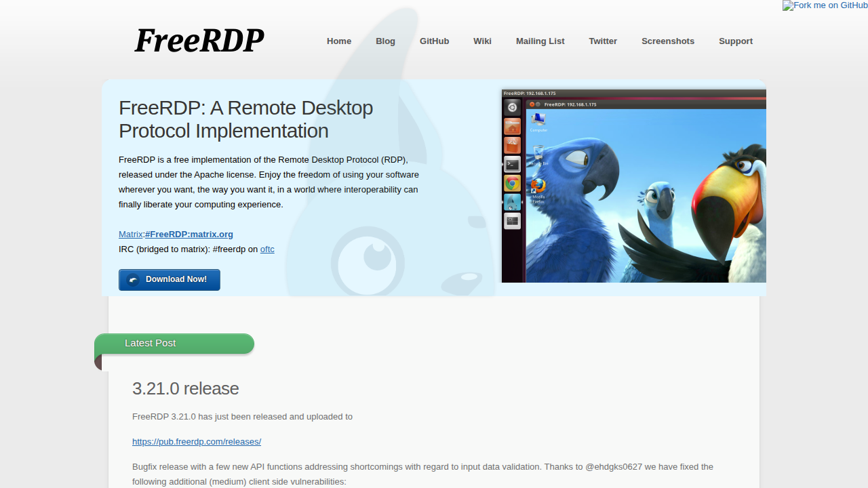Open the oftc IRC link
Image resolution: width=868 pixels, height=488 pixels.
point(267,249)
